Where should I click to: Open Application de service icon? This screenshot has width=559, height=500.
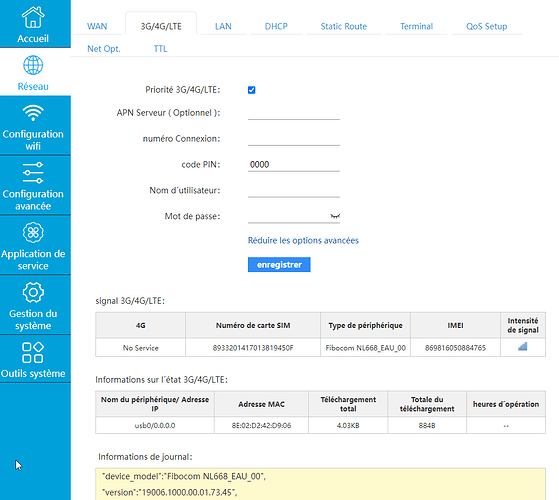pyautogui.click(x=33, y=232)
